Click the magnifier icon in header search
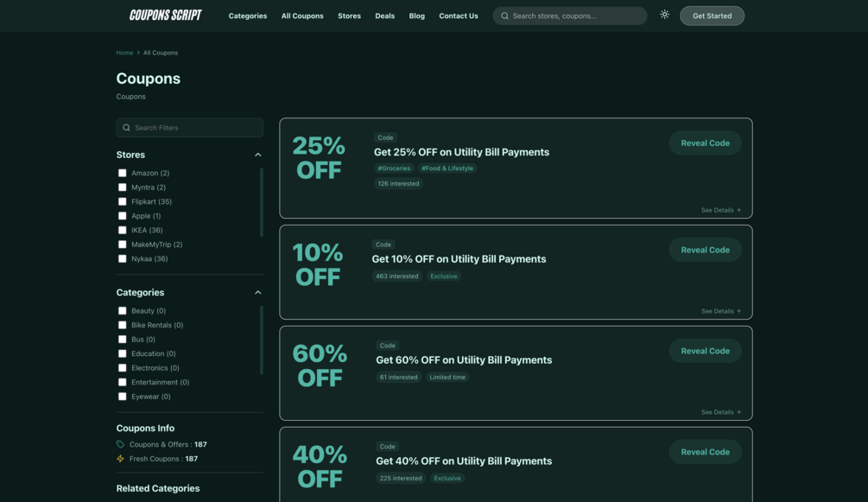Image resolution: width=868 pixels, height=502 pixels. (x=505, y=16)
